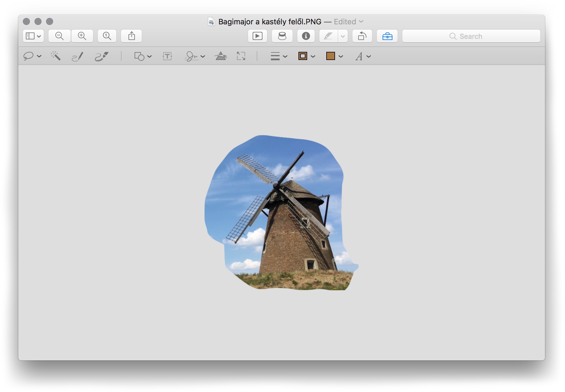This screenshot has height=392, width=565.
Task: Click the Zoom to Actual Size icon
Action: (107, 36)
